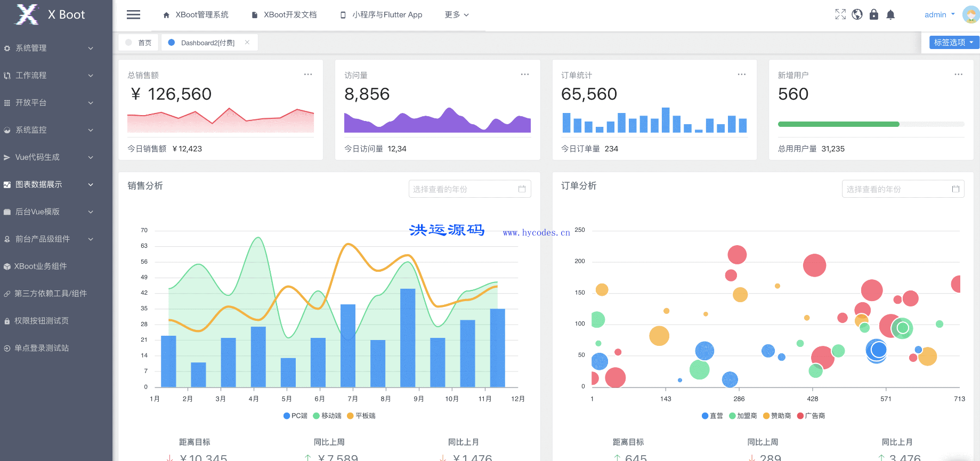This screenshot has width=980, height=461.
Task: Toggle the 加盟商 legend series
Action: (743, 416)
